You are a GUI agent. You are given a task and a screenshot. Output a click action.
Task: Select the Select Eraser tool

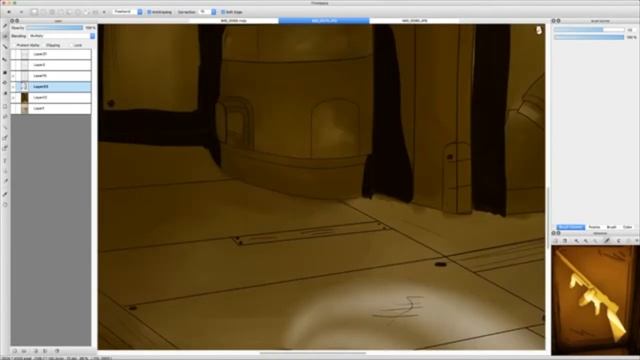5,148
